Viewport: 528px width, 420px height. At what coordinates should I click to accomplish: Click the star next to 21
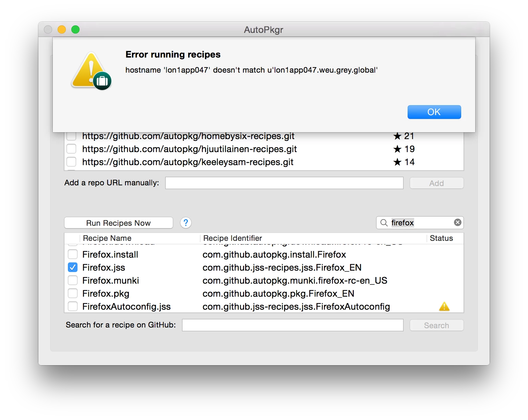pyautogui.click(x=397, y=136)
